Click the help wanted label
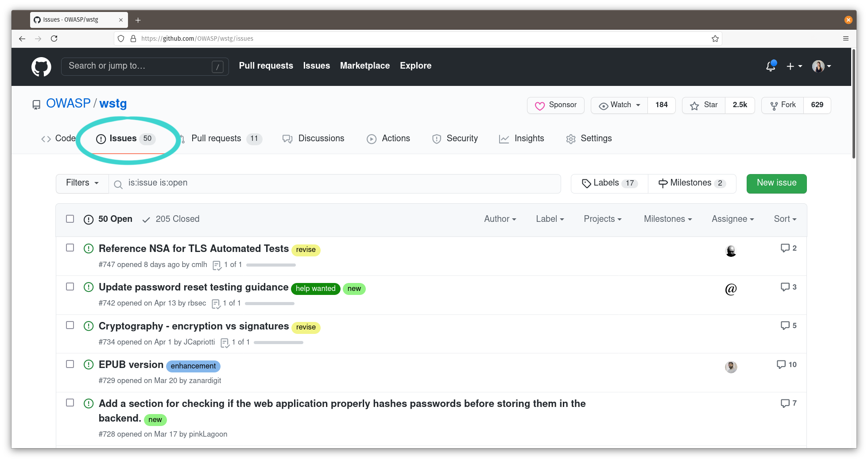The height and width of the screenshot is (461, 868). (x=315, y=289)
